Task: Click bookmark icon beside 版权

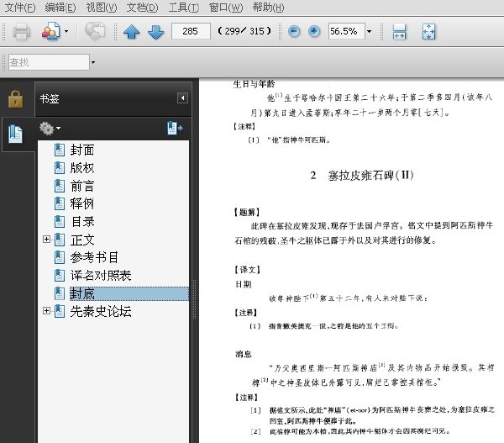Action: (60, 168)
